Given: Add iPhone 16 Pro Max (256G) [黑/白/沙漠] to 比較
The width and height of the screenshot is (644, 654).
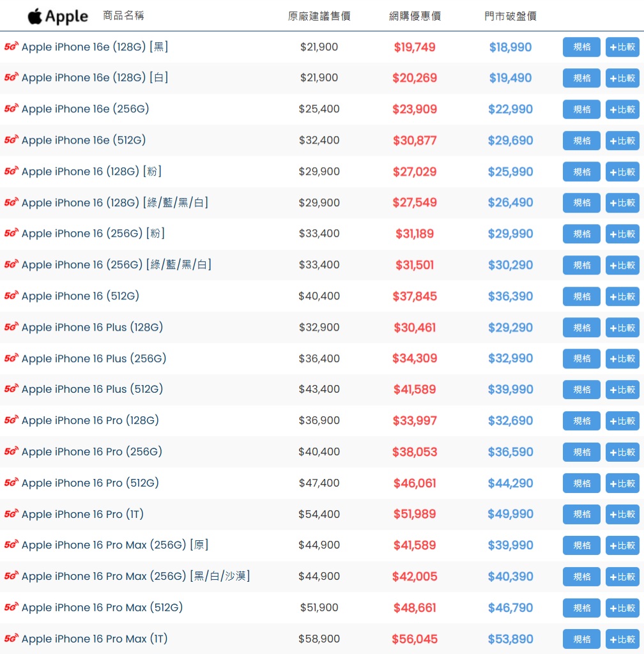Looking at the screenshot, I should point(622,577).
